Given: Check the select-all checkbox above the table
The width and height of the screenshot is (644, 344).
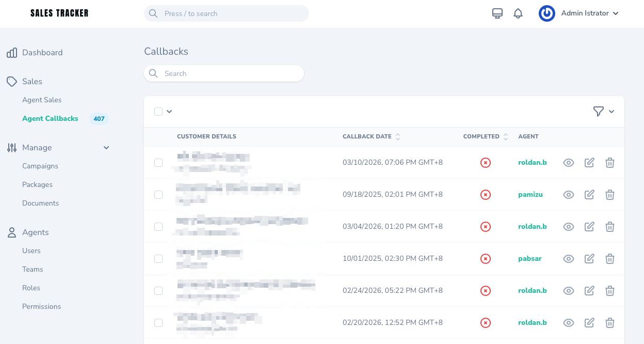Looking at the screenshot, I should (158, 111).
